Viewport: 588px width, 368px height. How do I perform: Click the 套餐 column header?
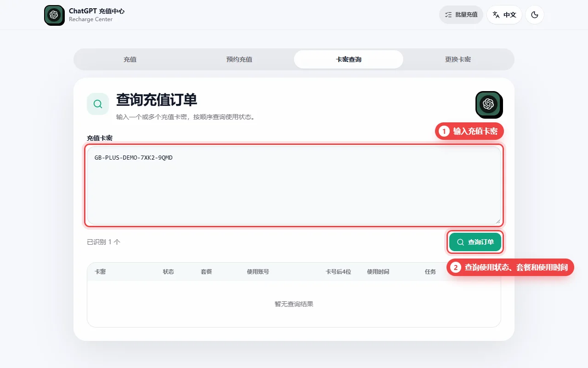(x=206, y=272)
